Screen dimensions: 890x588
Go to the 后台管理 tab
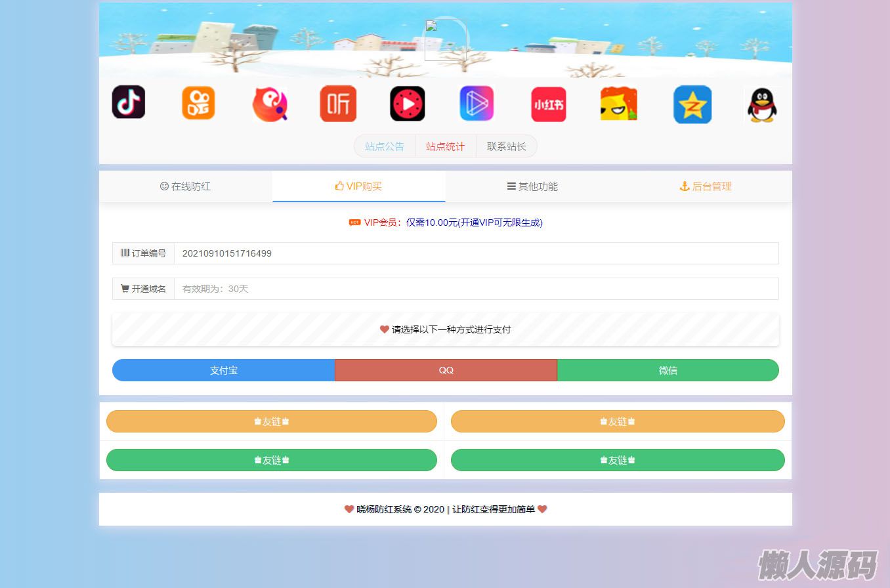(x=706, y=186)
